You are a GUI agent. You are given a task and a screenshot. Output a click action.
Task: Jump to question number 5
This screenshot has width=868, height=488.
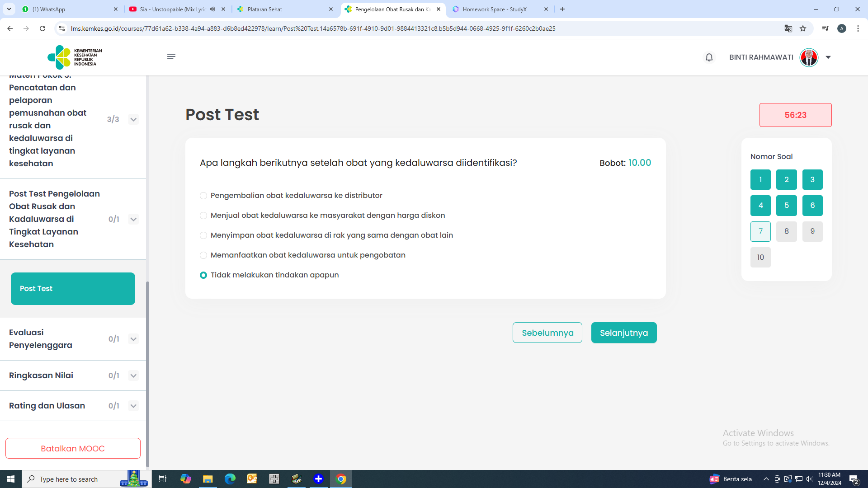[x=787, y=206]
